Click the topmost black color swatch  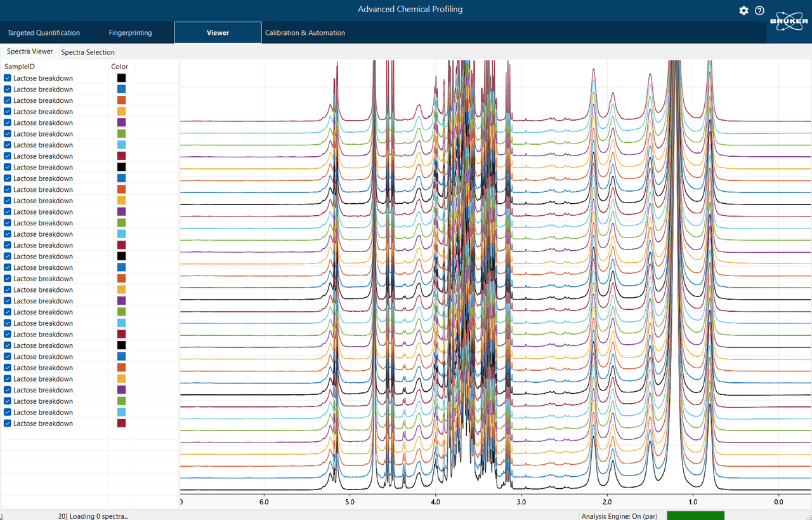coord(121,78)
